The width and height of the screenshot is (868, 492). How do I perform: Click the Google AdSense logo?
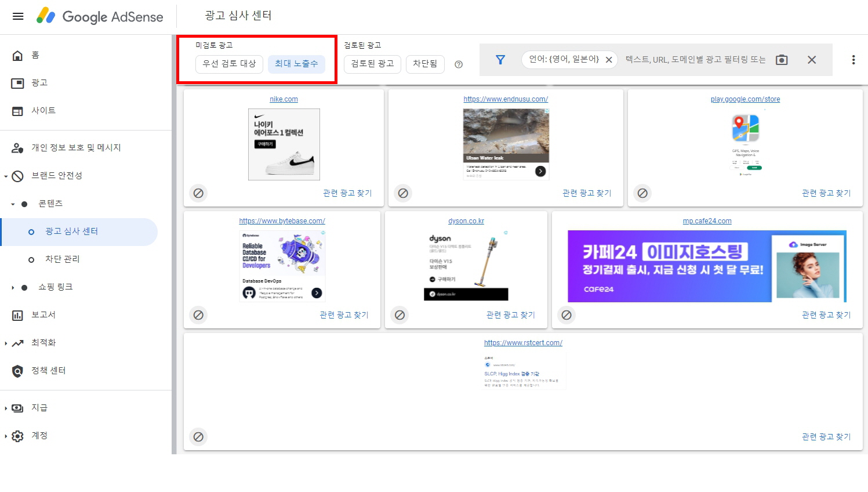pos(100,16)
